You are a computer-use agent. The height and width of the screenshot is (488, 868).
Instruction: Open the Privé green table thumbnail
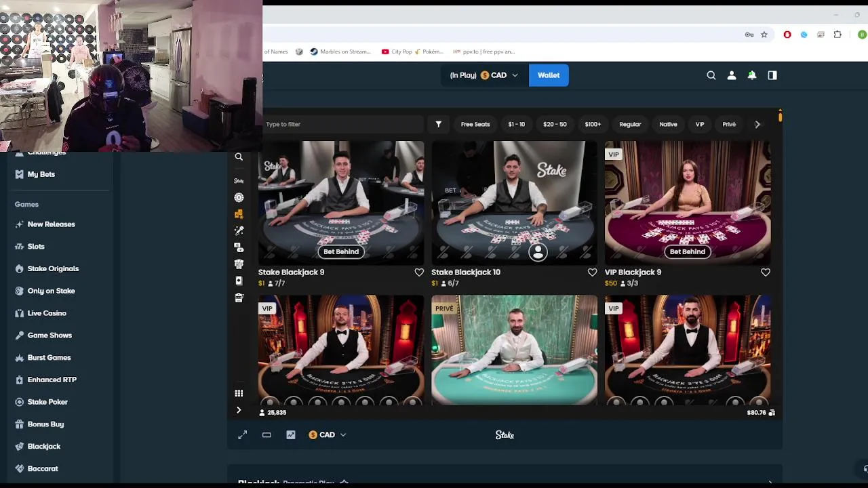pyautogui.click(x=514, y=350)
